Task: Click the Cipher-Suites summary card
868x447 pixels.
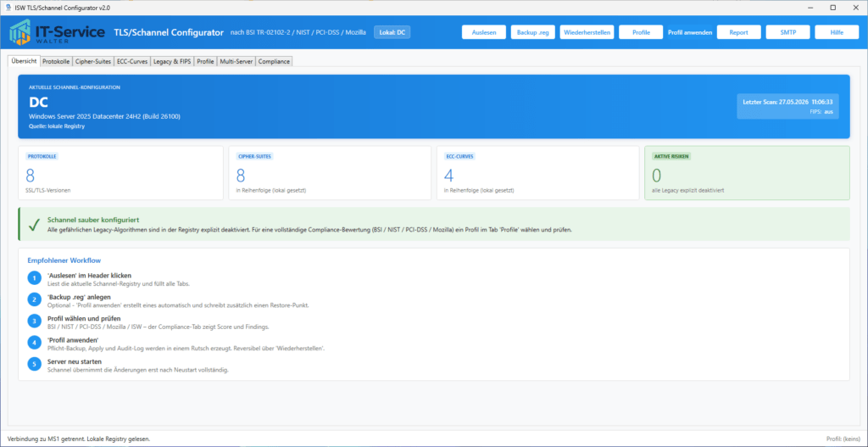Action: pos(330,173)
